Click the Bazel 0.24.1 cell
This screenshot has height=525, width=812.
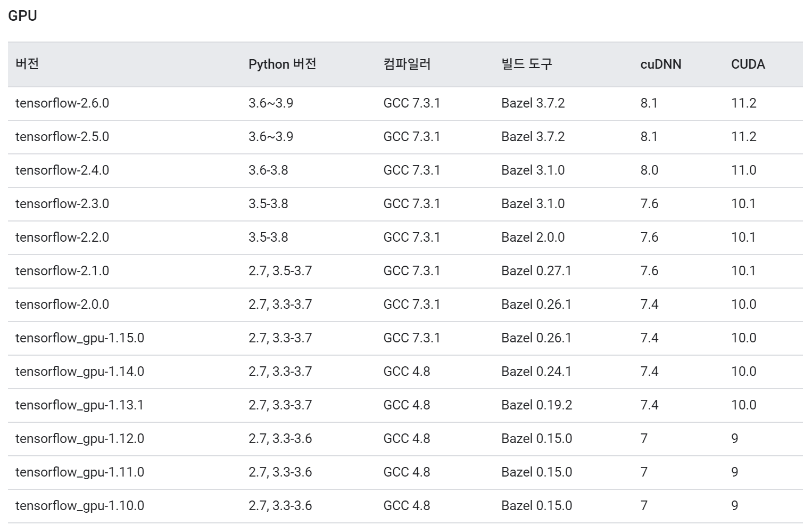(536, 372)
